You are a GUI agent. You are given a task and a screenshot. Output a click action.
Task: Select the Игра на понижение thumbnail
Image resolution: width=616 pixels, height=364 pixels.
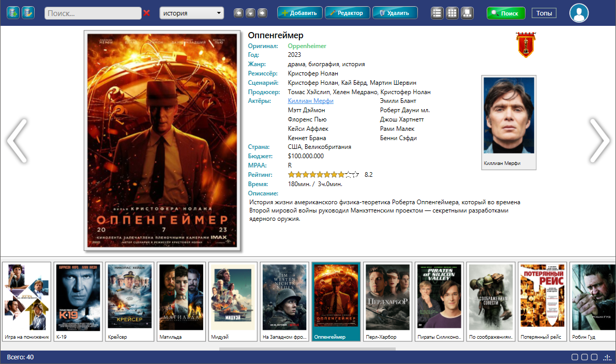[x=27, y=301]
